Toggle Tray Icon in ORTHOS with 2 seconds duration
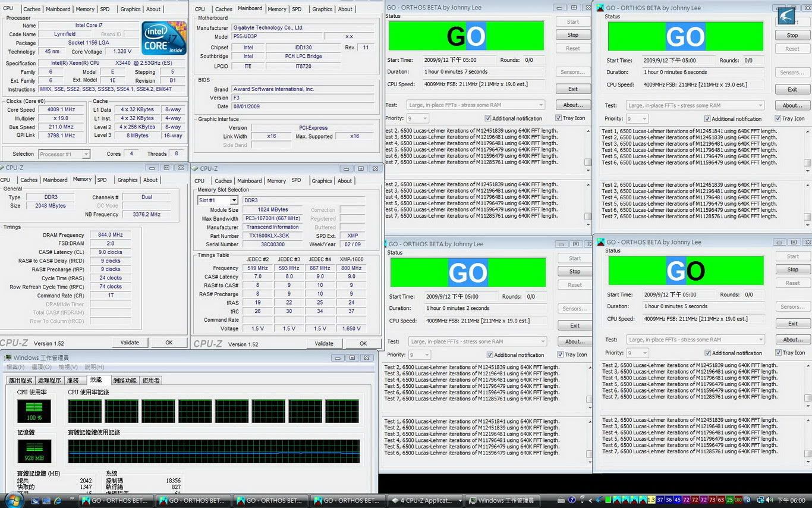812x508 pixels. tap(560, 355)
